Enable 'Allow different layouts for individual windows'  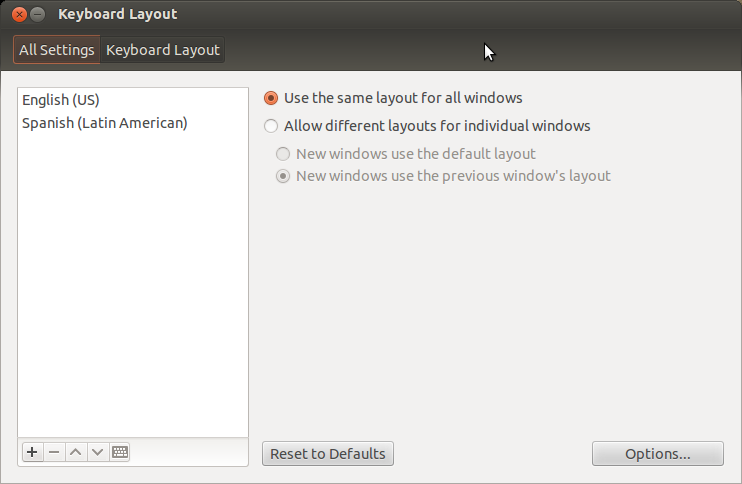271,126
